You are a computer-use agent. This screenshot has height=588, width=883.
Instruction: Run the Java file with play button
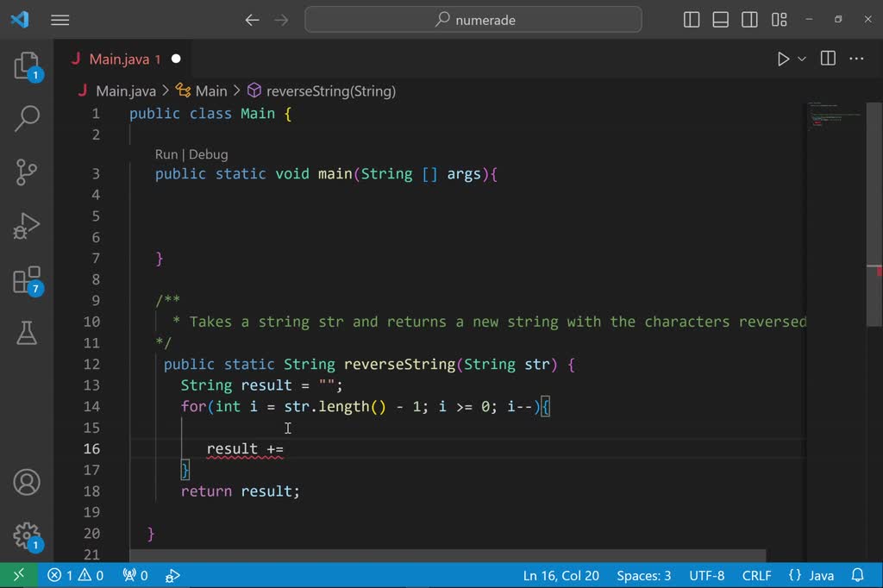pos(783,59)
